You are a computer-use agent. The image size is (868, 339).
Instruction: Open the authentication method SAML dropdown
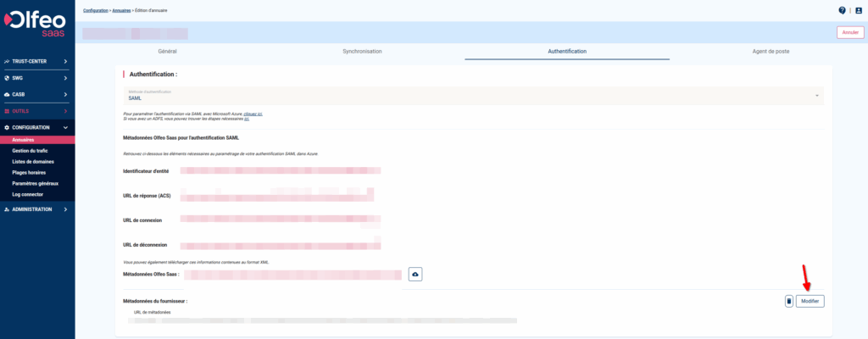click(473, 96)
